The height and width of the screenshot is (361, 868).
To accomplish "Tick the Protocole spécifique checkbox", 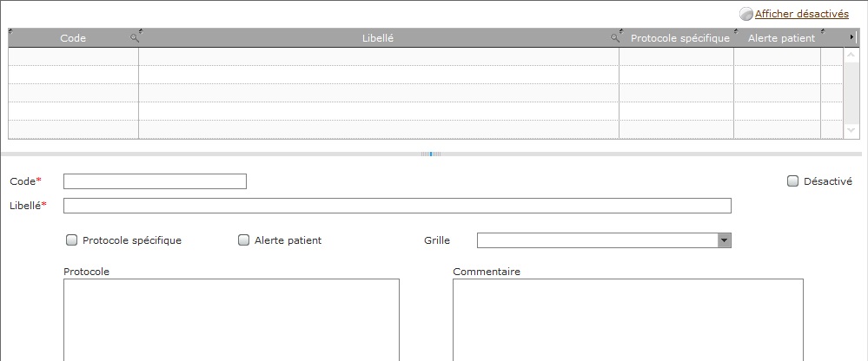I will 71,240.
